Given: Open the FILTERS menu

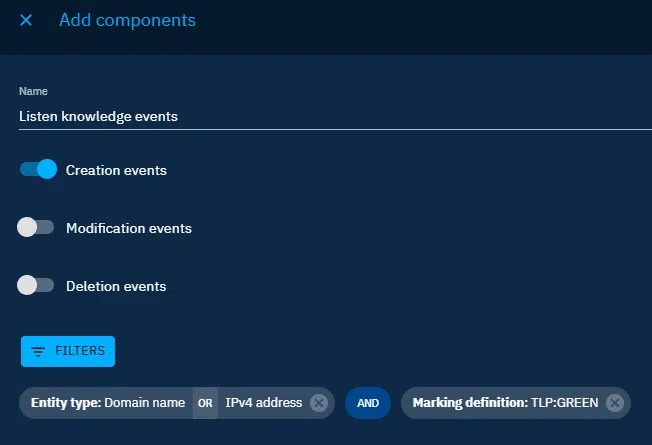Looking at the screenshot, I should 68,352.
